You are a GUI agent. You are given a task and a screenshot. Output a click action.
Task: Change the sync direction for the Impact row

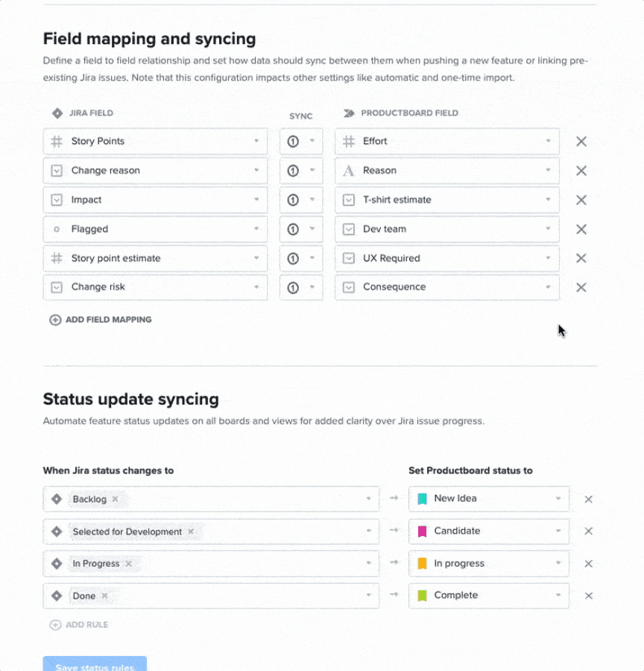pyautogui.click(x=301, y=200)
